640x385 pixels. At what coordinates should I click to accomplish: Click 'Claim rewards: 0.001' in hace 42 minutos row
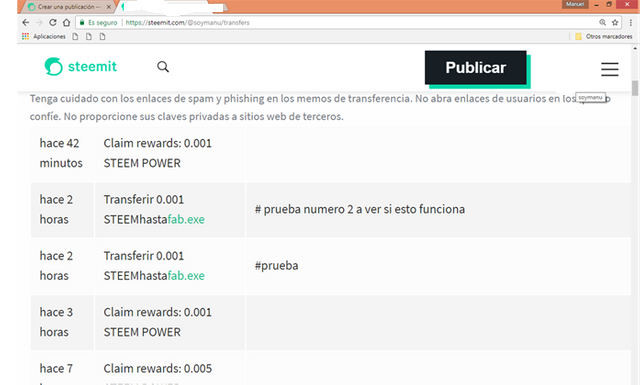[158, 143]
